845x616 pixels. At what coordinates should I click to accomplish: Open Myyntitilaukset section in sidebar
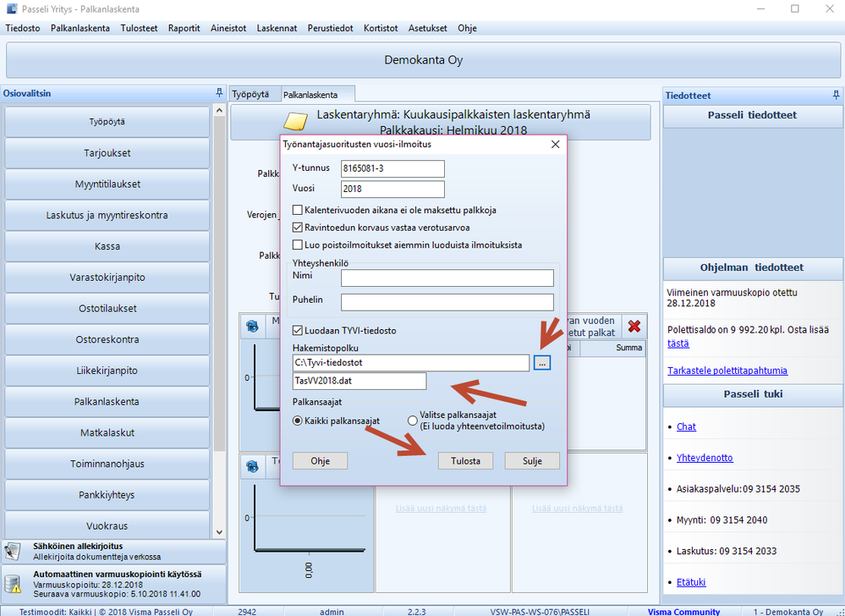coord(107,184)
